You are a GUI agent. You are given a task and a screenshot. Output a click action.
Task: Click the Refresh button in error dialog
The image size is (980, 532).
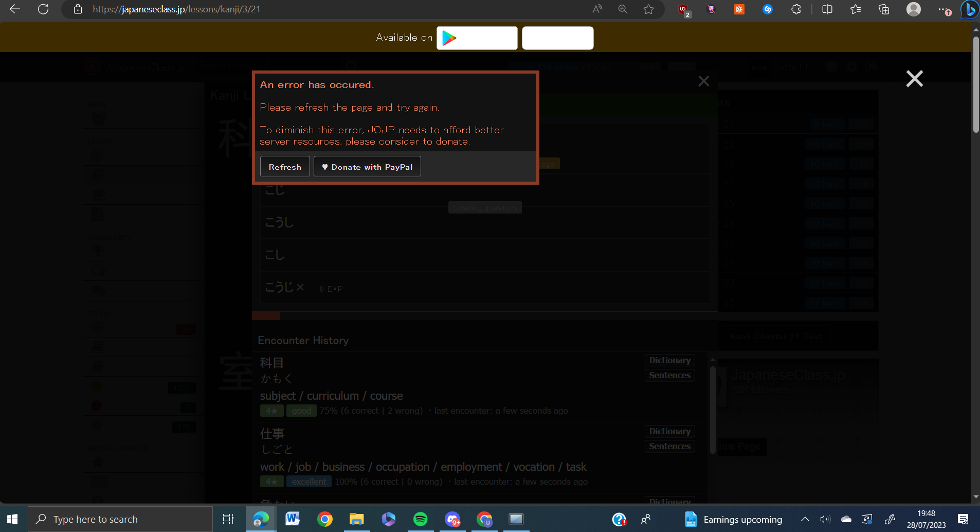285,167
